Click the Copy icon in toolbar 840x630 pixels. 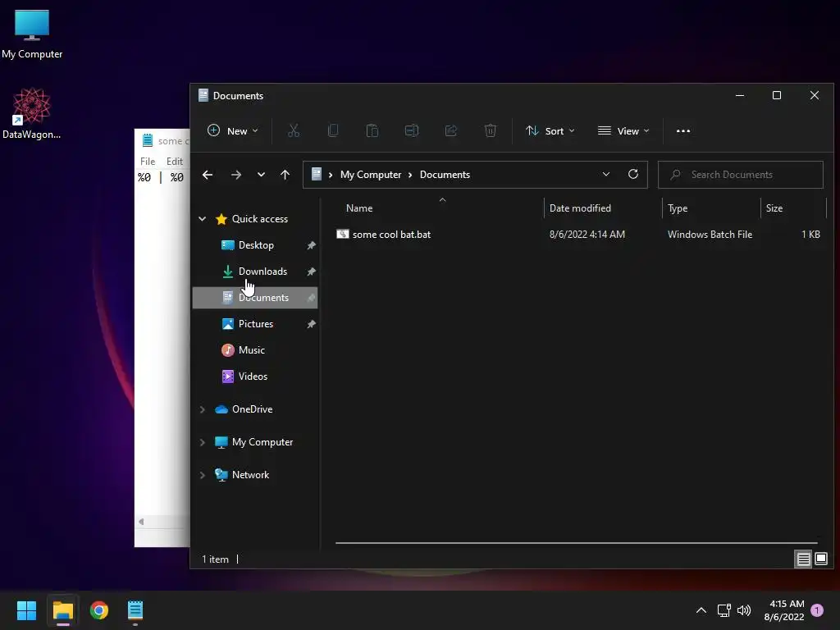point(333,130)
